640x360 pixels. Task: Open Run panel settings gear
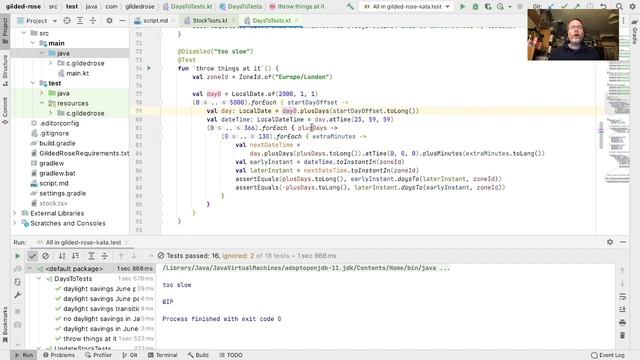pos(610,242)
